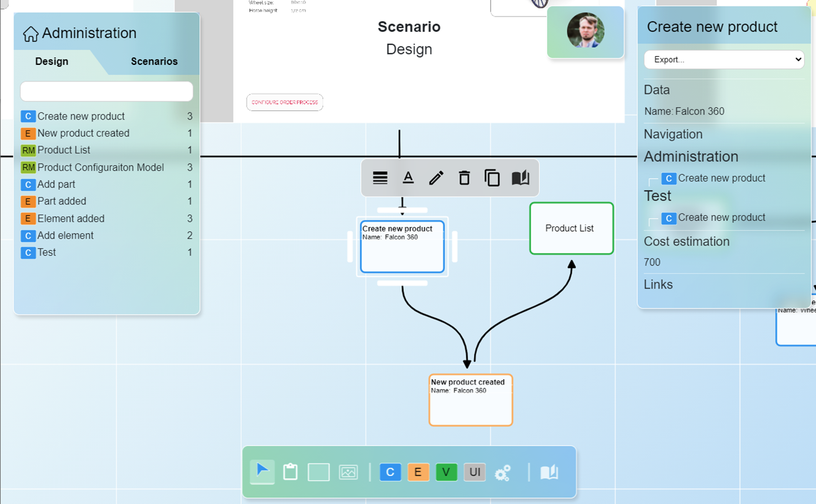Open the documentation book icon in the node toolbar
The image size is (816, 504).
pos(520,177)
